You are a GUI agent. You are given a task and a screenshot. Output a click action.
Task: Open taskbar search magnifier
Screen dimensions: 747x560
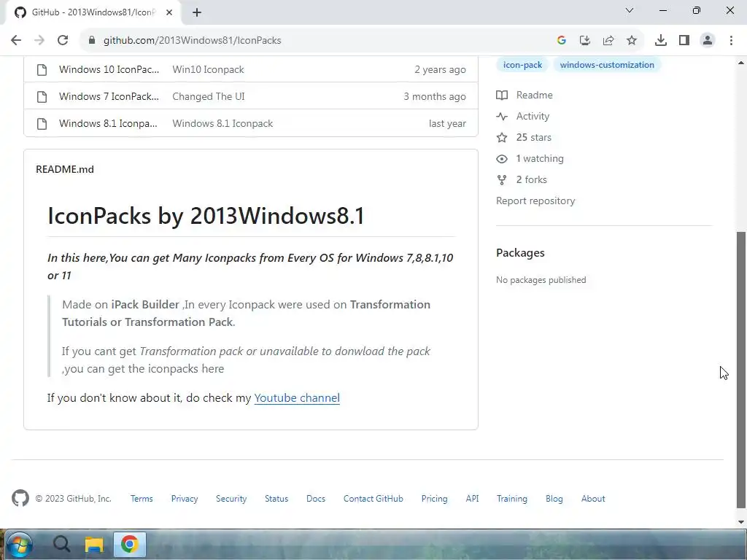coord(61,544)
